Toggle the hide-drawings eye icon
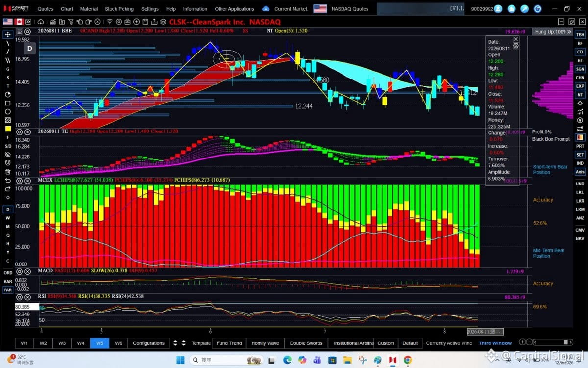588x368 pixels. [8, 155]
